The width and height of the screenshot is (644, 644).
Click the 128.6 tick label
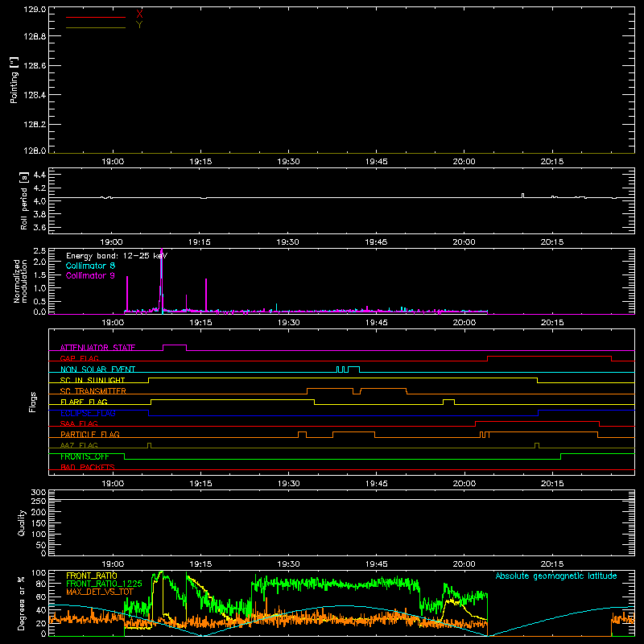click(35, 66)
